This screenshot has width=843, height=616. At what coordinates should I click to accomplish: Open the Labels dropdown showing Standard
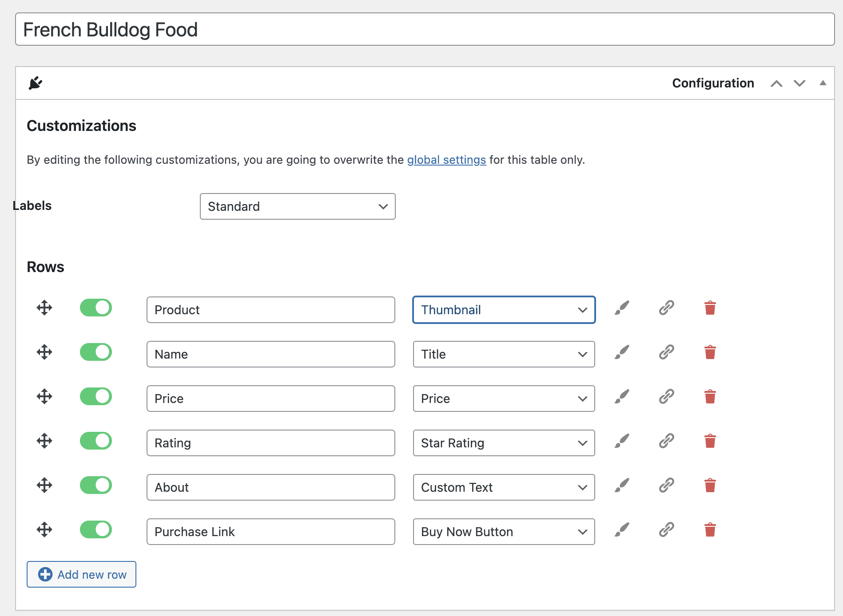coord(298,206)
